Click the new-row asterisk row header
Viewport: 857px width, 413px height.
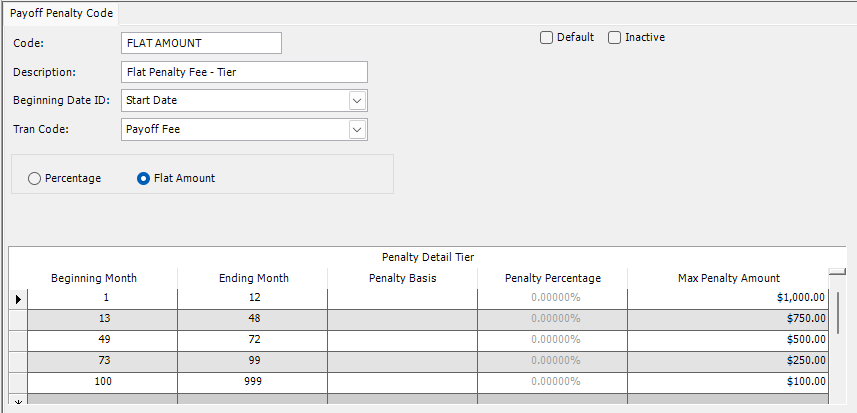18,403
